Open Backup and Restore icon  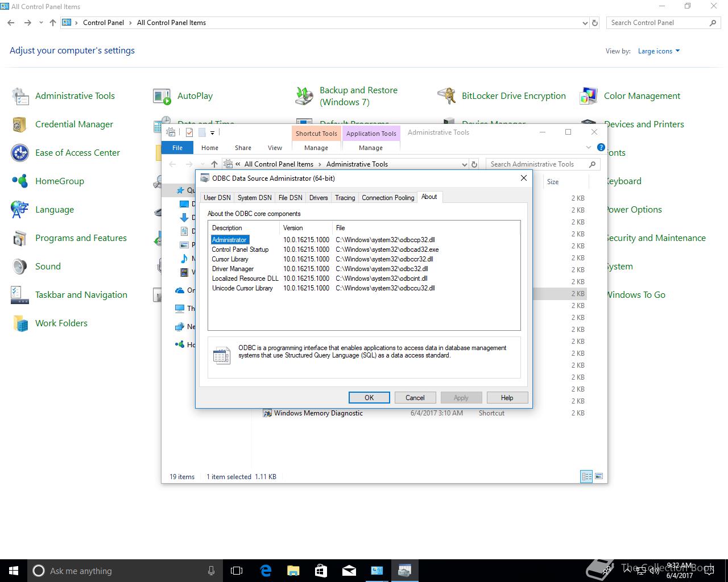[304, 96]
